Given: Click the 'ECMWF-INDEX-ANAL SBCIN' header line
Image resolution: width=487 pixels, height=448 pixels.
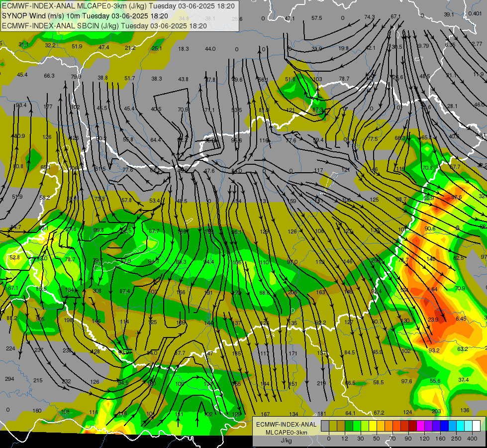Looking at the screenshot, I should tap(104, 26).
